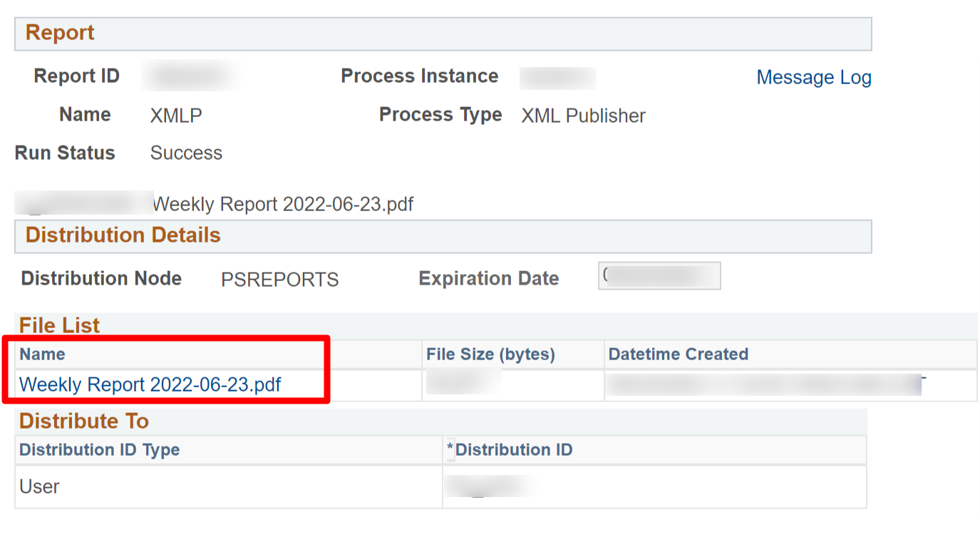Click the Datetime Created column header
980x542 pixels.
pos(677,354)
